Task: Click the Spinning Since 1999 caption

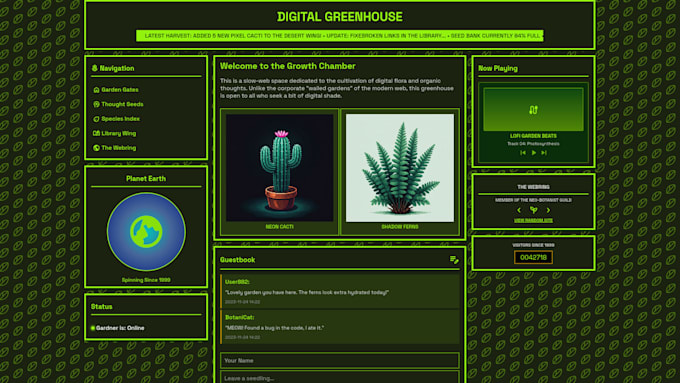Action: point(146,280)
